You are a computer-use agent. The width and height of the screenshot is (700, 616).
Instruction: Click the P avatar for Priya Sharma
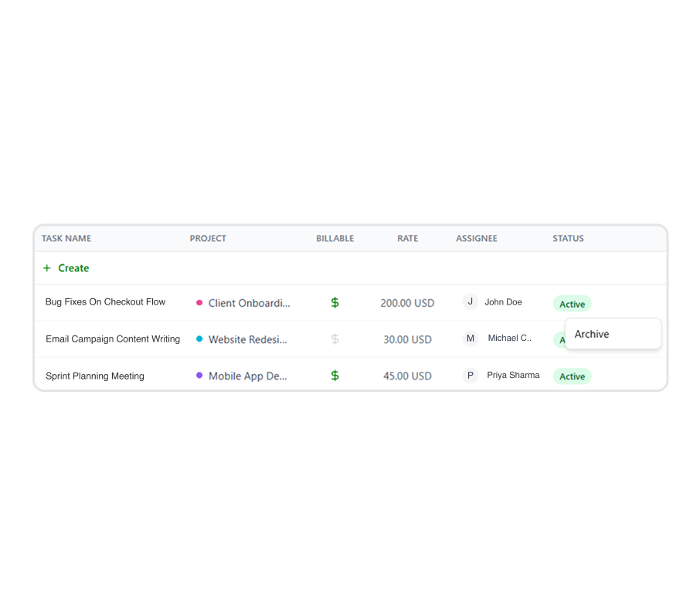click(x=470, y=376)
